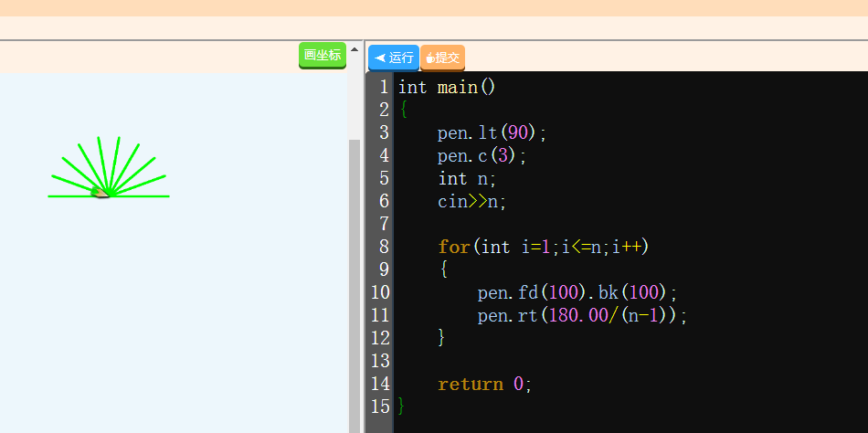Click 'pen.rt(180.00/(n-1));' on line 11
The height and width of the screenshot is (433, 868).
pyautogui.click(x=582, y=315)
